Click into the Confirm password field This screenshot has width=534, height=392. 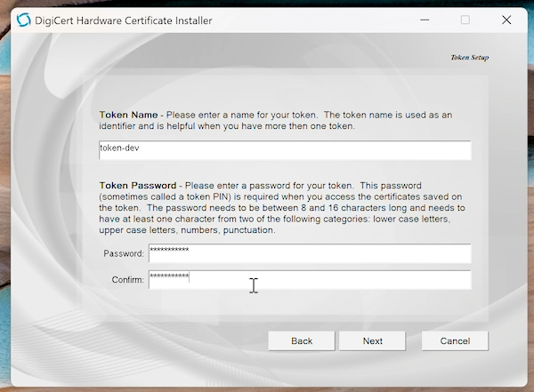309,280
